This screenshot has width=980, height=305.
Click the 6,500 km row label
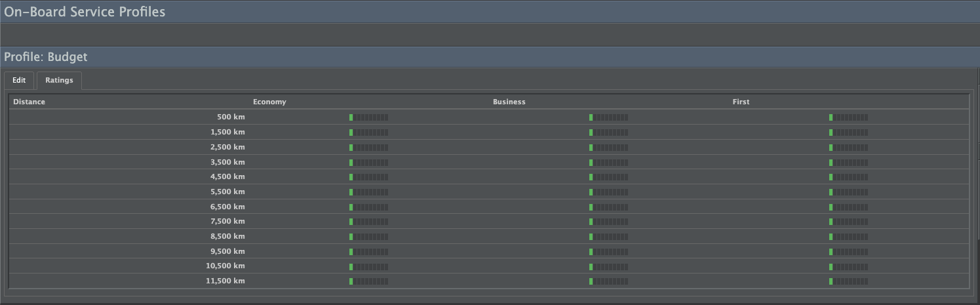click(227, 207)
